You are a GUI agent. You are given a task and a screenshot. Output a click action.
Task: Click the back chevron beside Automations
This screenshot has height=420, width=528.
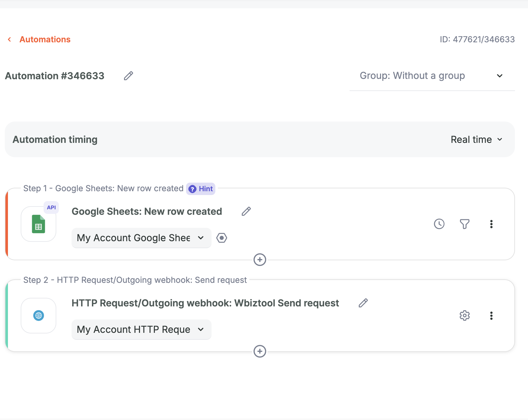pos(10,39)
